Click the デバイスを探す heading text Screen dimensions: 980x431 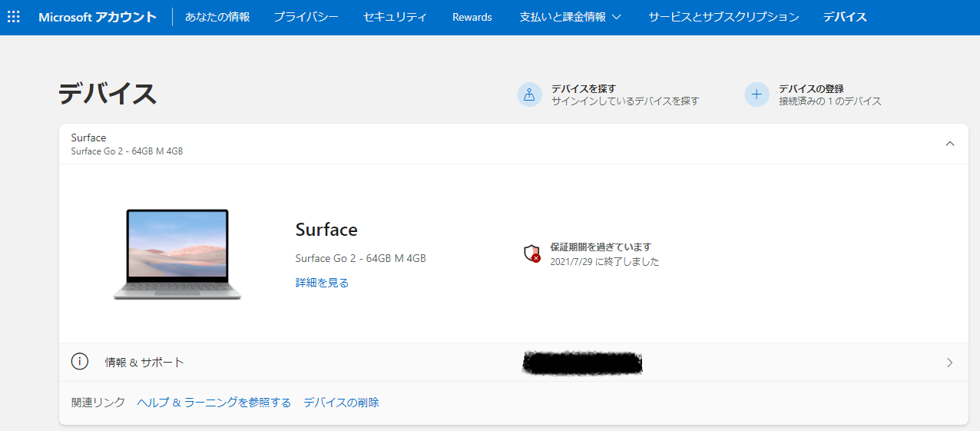click(x=583, y=88)
